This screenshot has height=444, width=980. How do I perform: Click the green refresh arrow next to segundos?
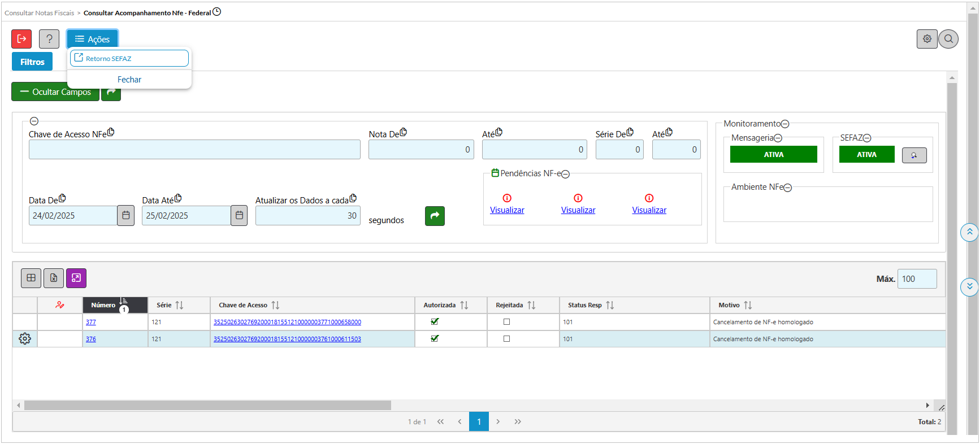tap(435, 216)
